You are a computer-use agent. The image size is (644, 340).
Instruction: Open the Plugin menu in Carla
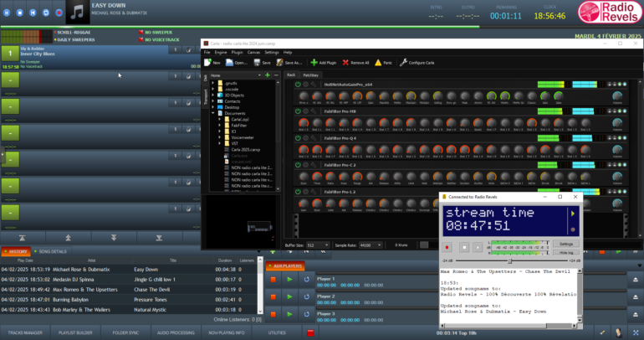(x=237, y=52)
